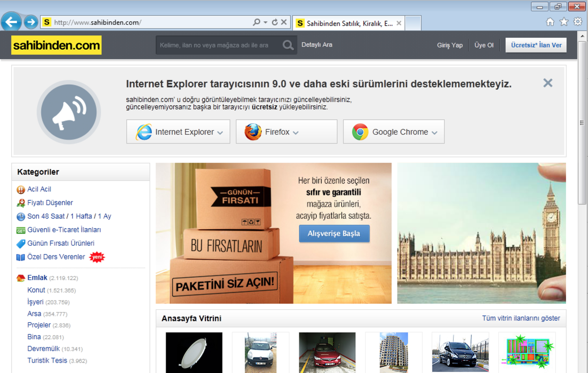Click the Günün Fırsatı price tag icon
This screenshot has height=373, width=588.
[x=21, y=244]
